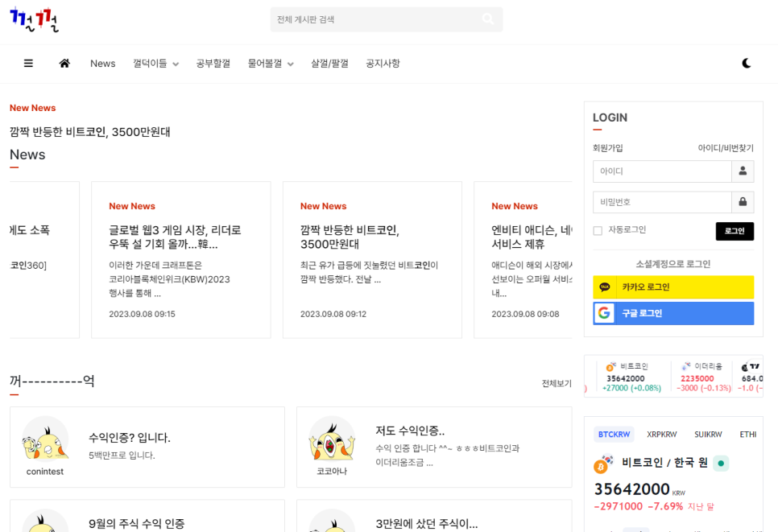Open news card 엔비티 애디슨 서비스 제휴
The width and height of the screenshot is (778, 532).
point(523,260)
